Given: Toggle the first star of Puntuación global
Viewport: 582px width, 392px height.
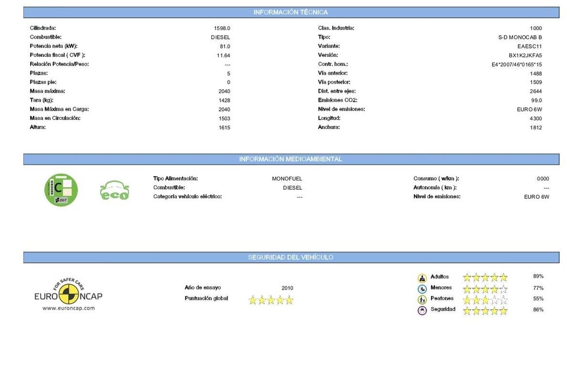Looking at the screenshot, I should coord(252,300).
